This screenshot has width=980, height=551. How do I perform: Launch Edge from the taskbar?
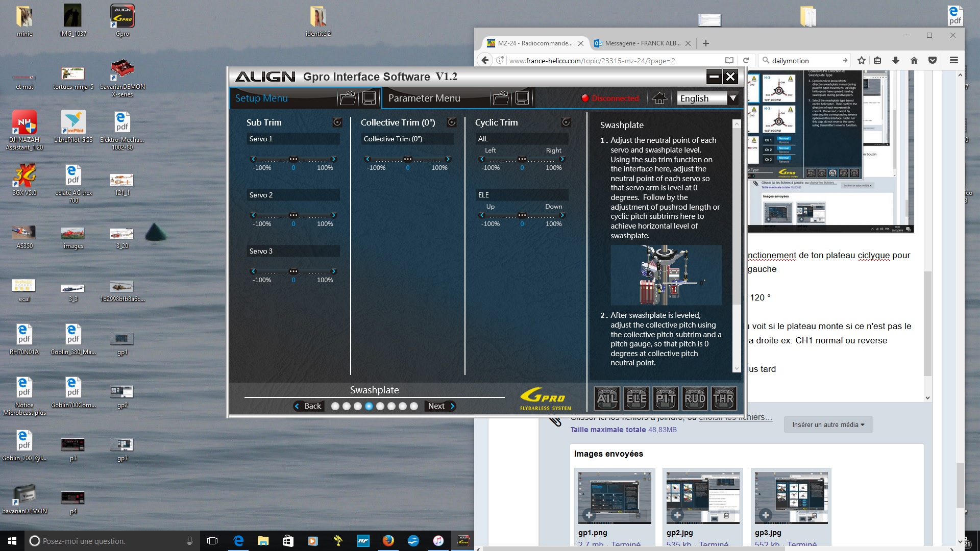238,541
